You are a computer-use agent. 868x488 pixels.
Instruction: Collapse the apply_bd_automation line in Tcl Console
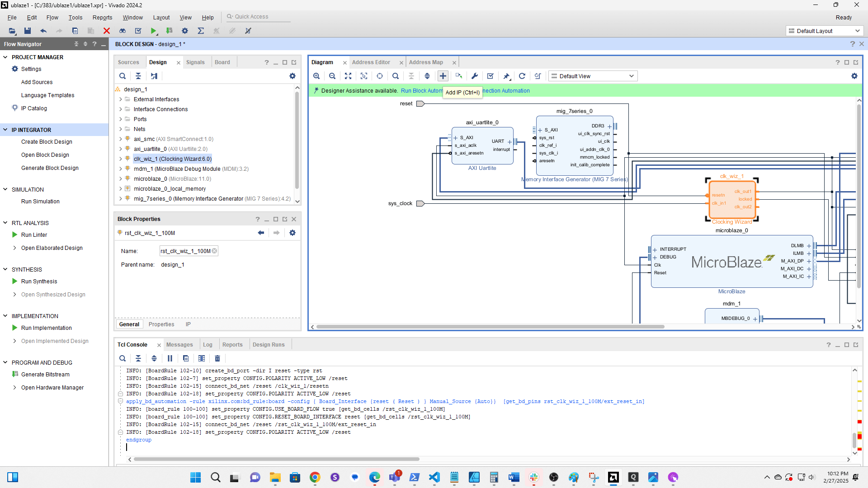(x=120, y=401)
